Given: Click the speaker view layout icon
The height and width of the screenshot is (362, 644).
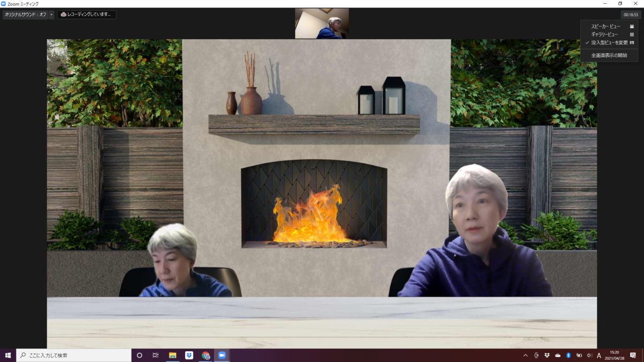Looking at the screenshot, I should coord(632,26).
